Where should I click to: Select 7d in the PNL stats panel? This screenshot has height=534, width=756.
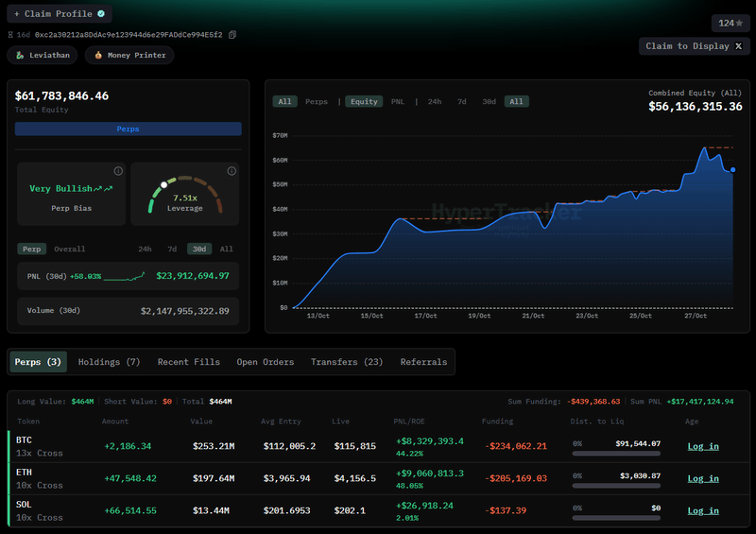172,249
